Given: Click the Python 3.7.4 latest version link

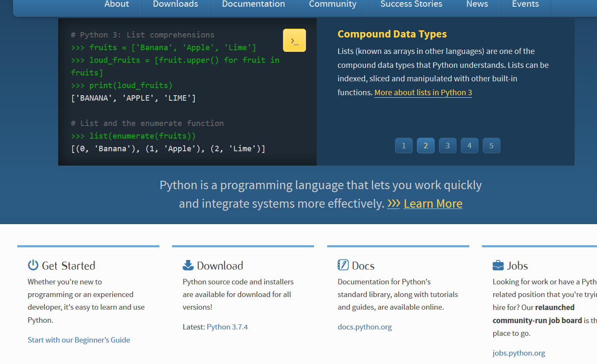Looking at the screenshot, I should click(227, 327).
